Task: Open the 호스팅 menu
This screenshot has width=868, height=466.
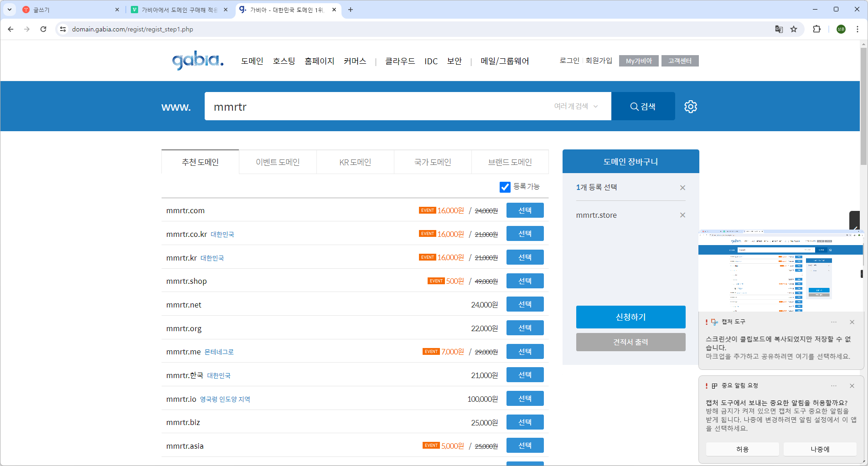Action: (x=284, y=61)
